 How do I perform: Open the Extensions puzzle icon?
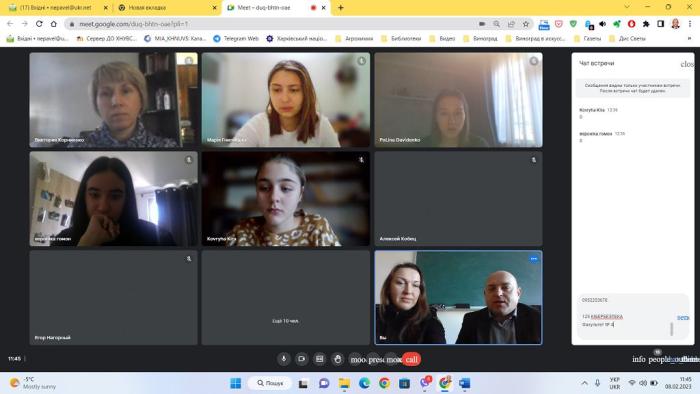(646, 24)
